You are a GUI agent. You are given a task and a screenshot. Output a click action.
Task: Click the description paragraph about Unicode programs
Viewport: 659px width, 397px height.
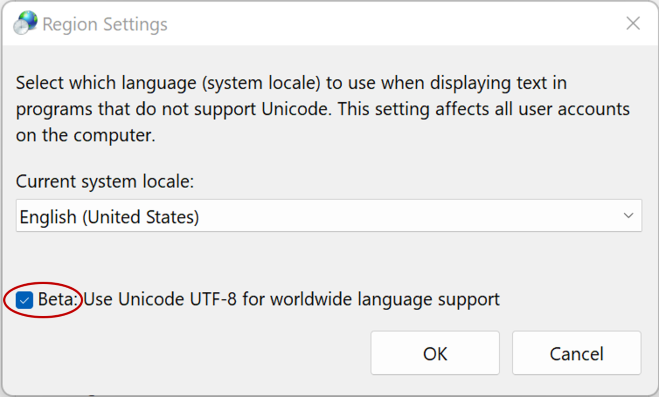[323, 109]
